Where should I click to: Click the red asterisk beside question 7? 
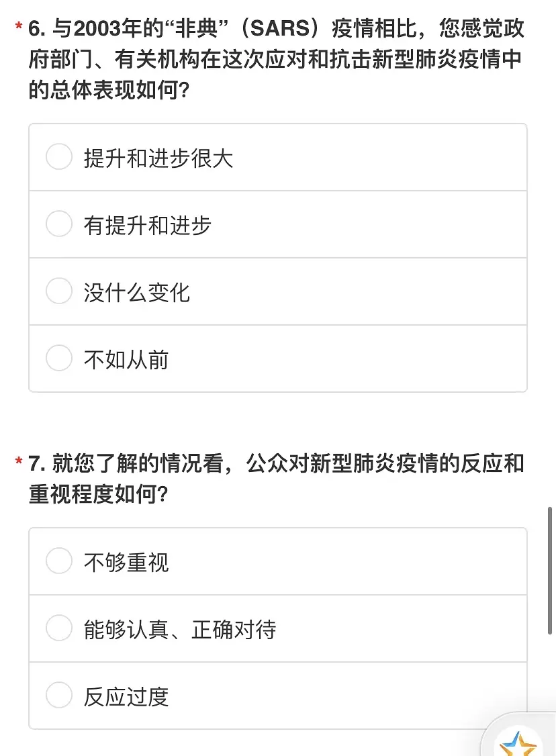19,461
